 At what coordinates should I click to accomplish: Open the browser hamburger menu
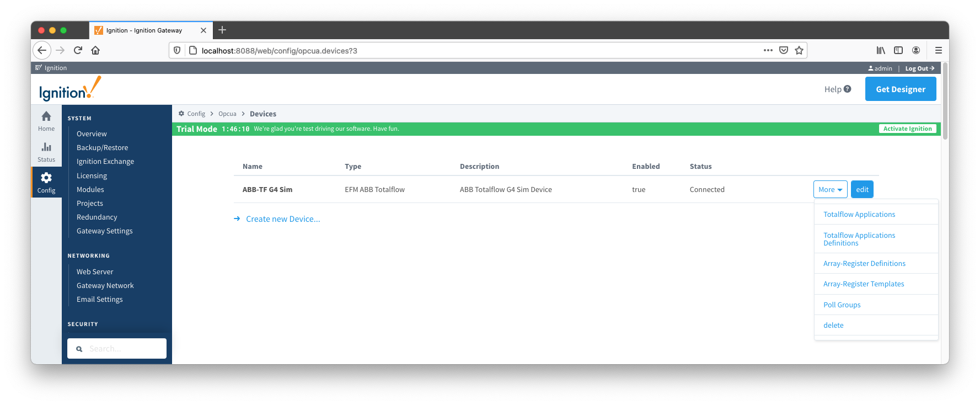[939, 50]
